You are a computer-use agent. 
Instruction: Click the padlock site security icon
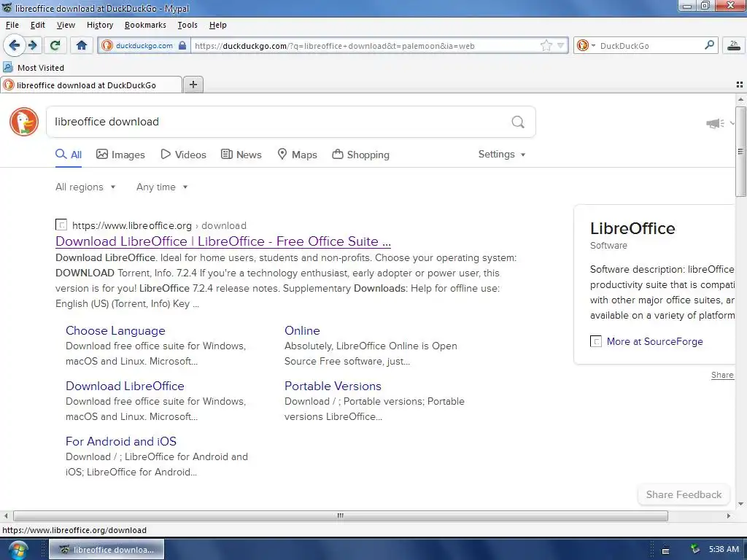182,46
